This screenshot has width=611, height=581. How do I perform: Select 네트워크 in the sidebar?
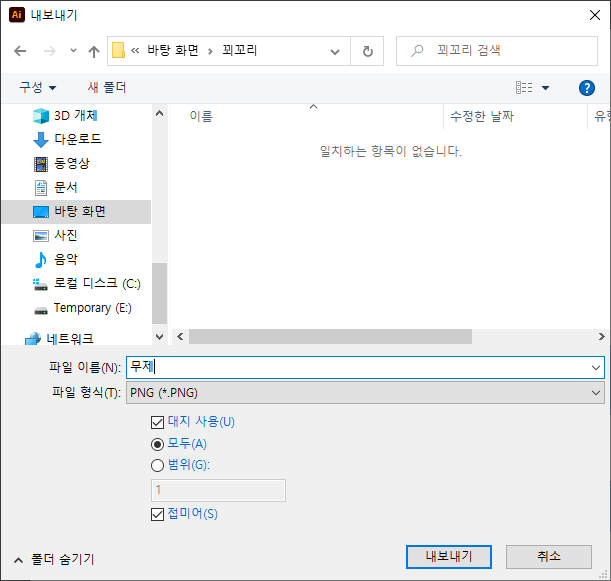click(59, 338)
